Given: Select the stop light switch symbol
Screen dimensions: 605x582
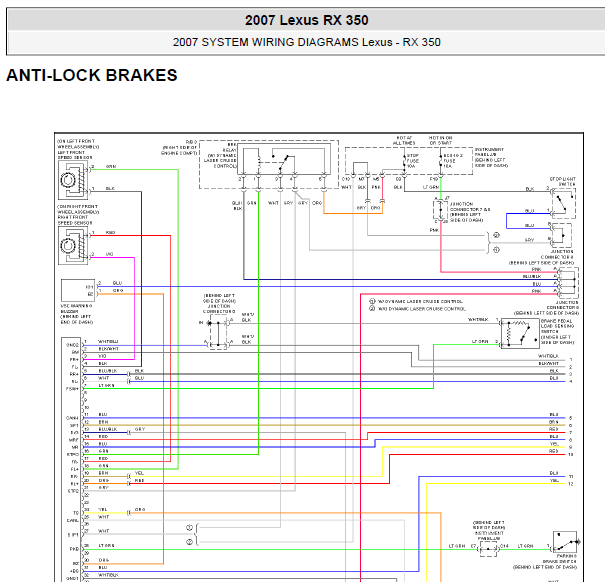Looking at the screenshot, I should click(564, 203).
